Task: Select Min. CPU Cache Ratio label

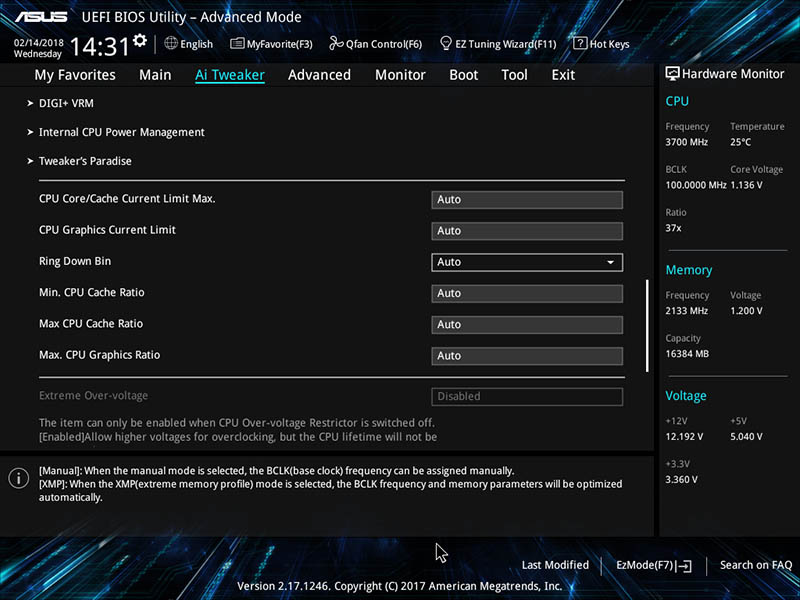Action: click(x=92, y=292)
